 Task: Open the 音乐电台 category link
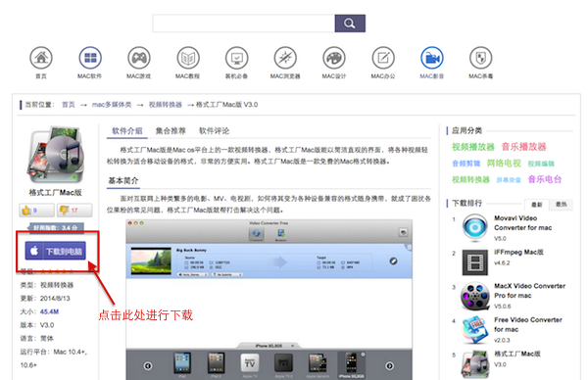pyautogui.click(x=545, y=179)
